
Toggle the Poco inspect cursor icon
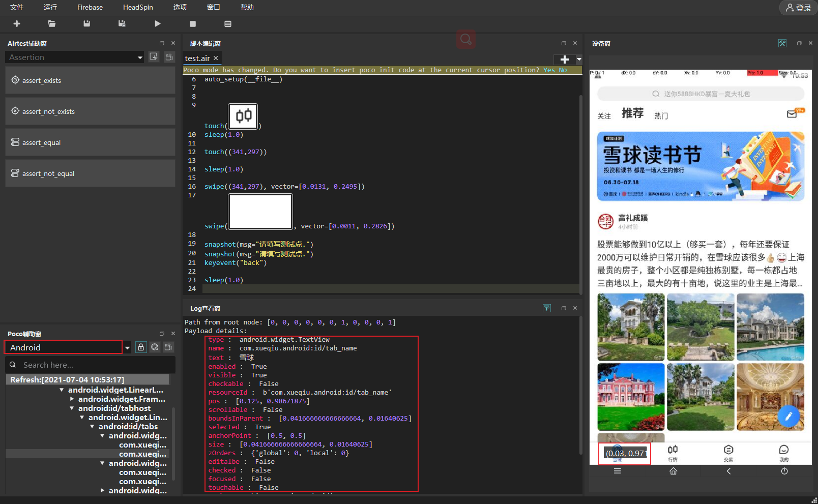[x=155, y=347]
